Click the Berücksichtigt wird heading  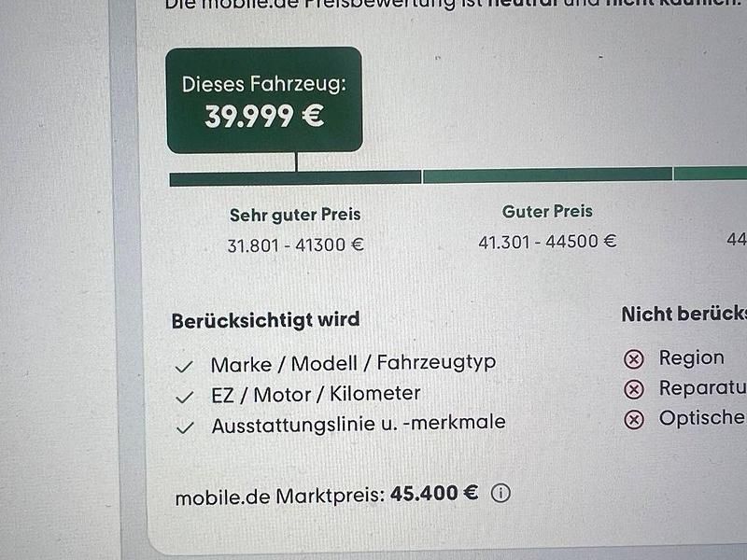coord(265,320)
